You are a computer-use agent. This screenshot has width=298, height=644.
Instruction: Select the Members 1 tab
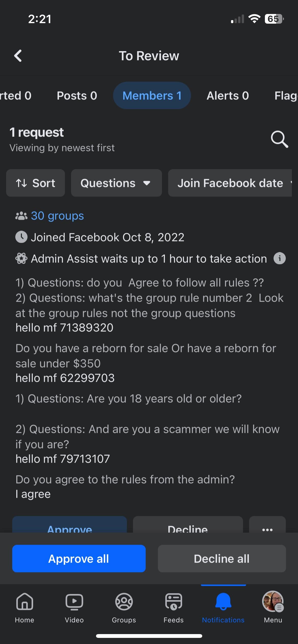[x=152, y=96]
